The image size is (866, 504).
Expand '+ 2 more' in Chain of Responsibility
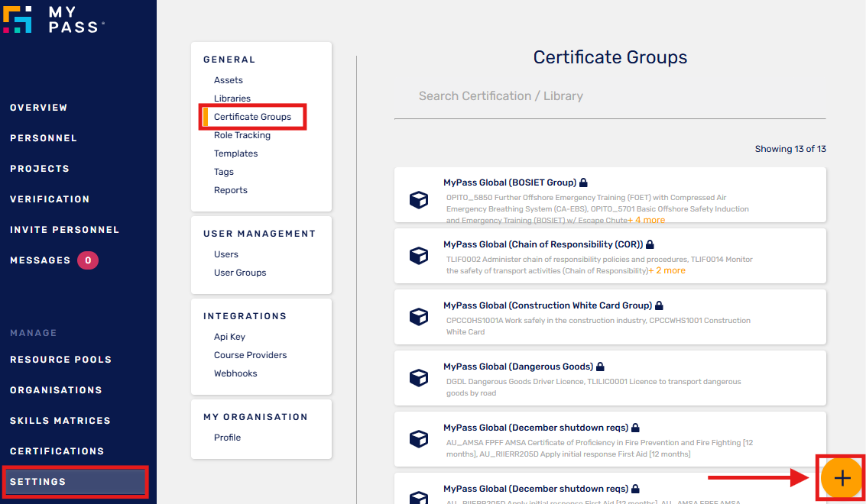(667, 270)
